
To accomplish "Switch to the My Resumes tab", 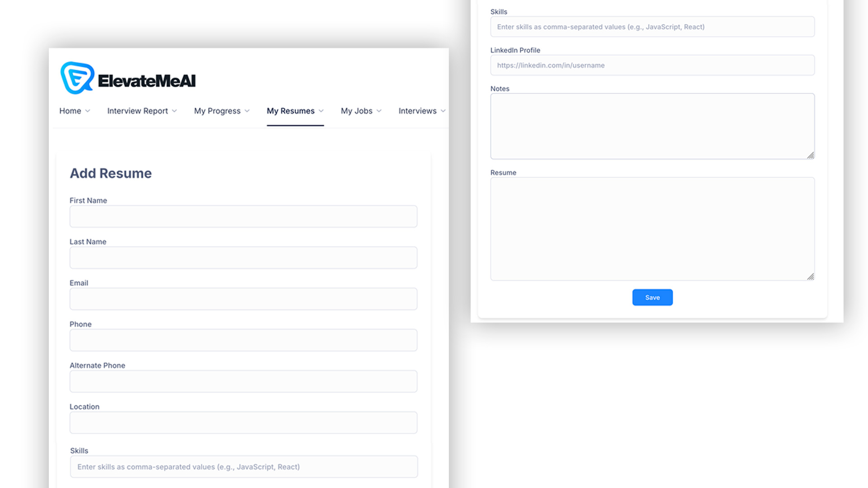I will 290,111.
